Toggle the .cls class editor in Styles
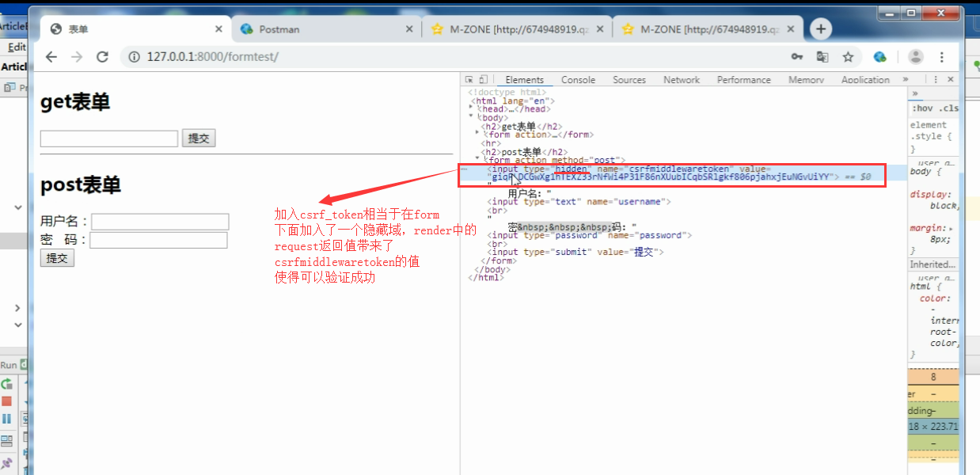This screenshot has width=980, height=475. (948, 108)
